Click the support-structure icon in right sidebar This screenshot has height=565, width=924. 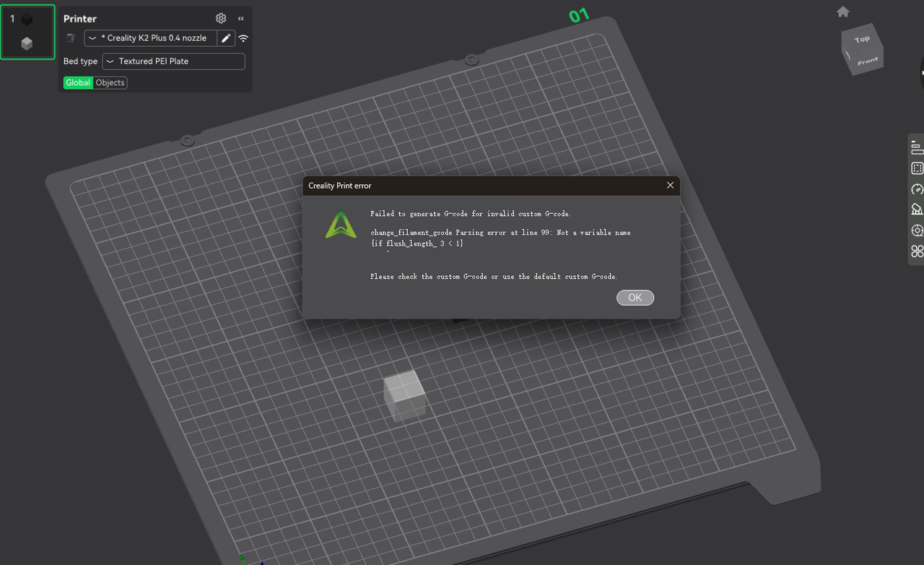click(917, 210)
